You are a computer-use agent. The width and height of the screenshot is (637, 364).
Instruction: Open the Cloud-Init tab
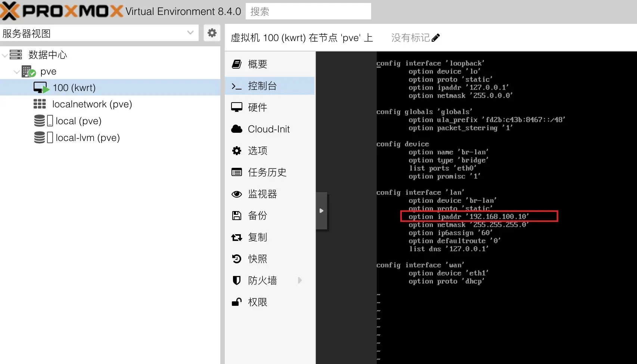pyautogui.click(x=270, y=129)
